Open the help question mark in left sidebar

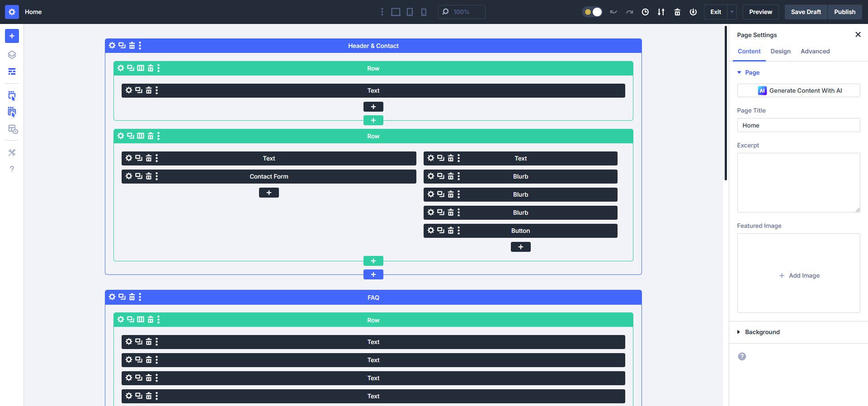[x=12, y=169]
